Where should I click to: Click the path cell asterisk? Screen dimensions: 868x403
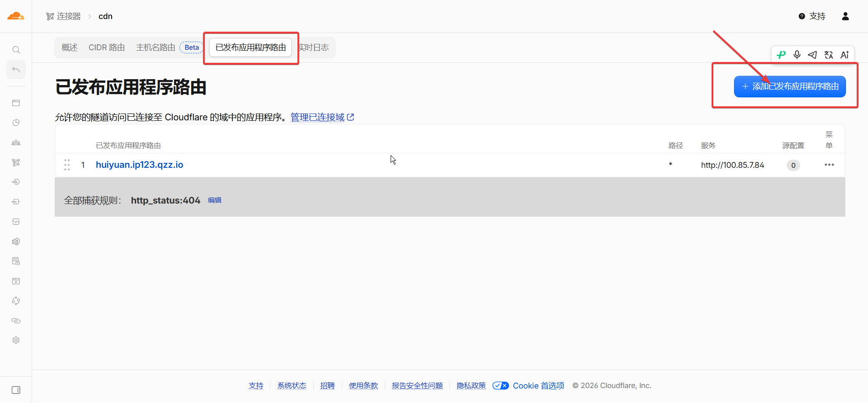(x=670, y=165)
